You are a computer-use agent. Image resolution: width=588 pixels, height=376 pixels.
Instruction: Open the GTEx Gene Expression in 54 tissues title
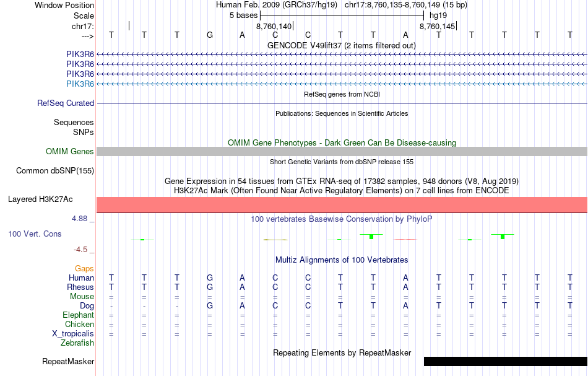tap(342, 181)
